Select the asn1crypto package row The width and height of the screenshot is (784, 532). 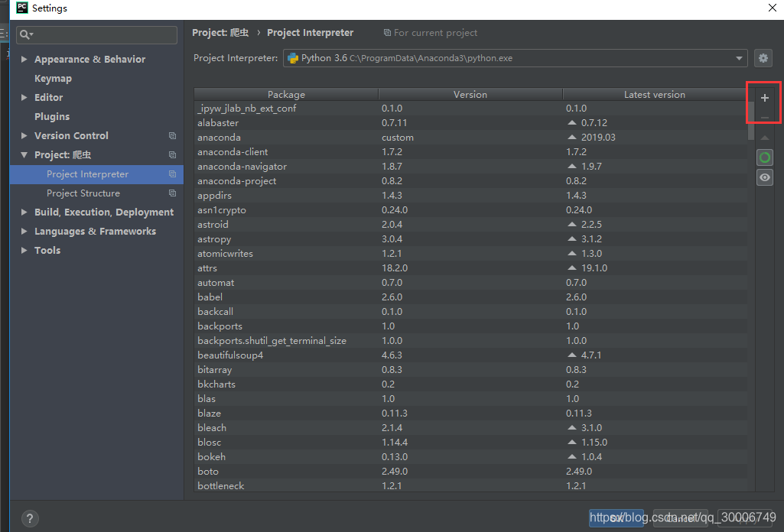click(470, 209)
